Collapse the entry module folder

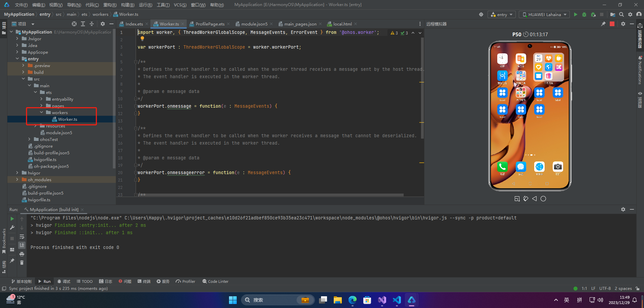coord(17,59)
